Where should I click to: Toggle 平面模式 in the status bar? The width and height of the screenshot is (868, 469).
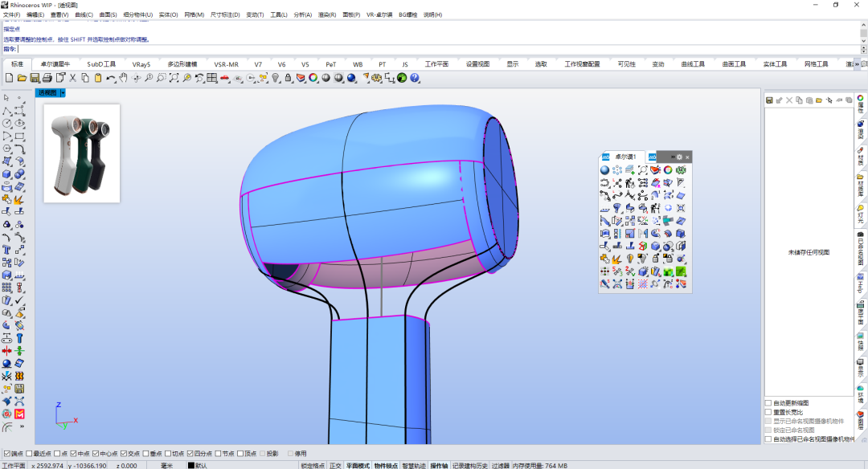tap(358, 466)
